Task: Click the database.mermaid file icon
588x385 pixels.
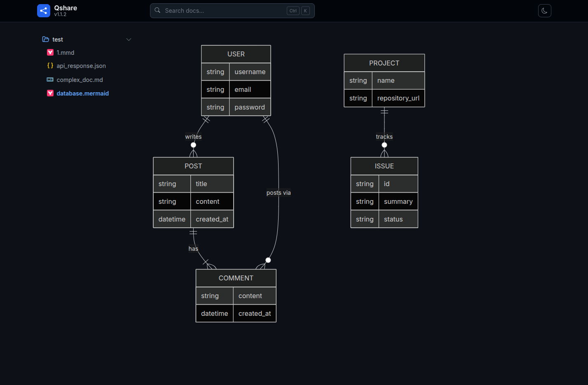Action: tap(50, 93)
